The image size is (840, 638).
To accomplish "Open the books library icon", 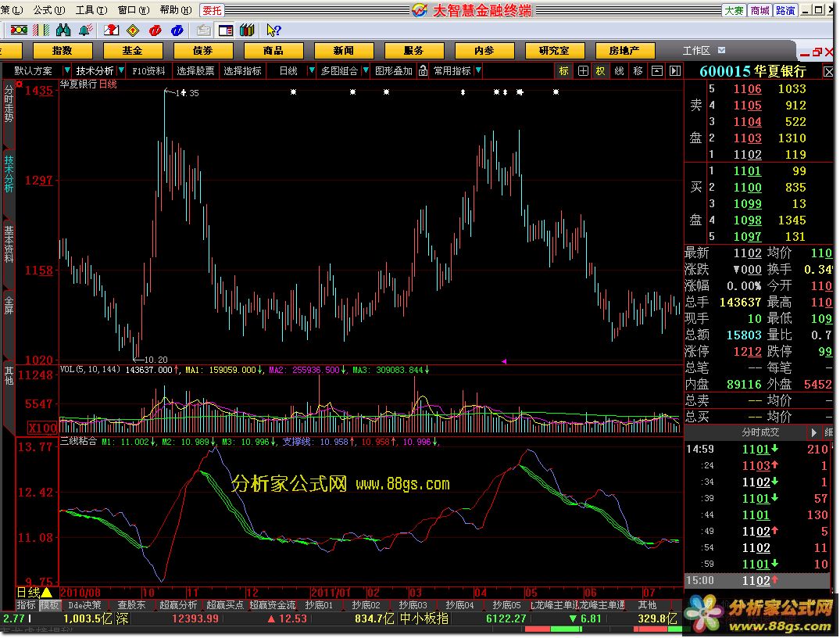I will point(247,30).
